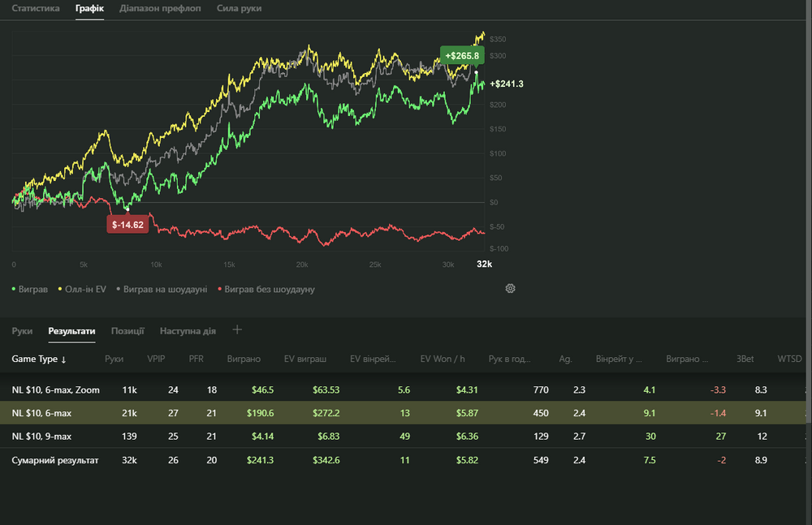
Task: Toggle the Виграв без шоудауну series
Action: pyautogui.click(x=265, y=289)
